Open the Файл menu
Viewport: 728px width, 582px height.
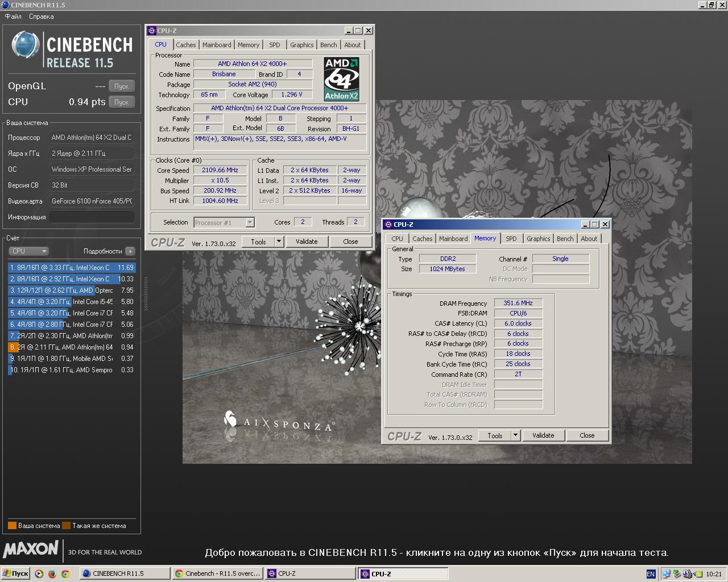tap(13, 16)
